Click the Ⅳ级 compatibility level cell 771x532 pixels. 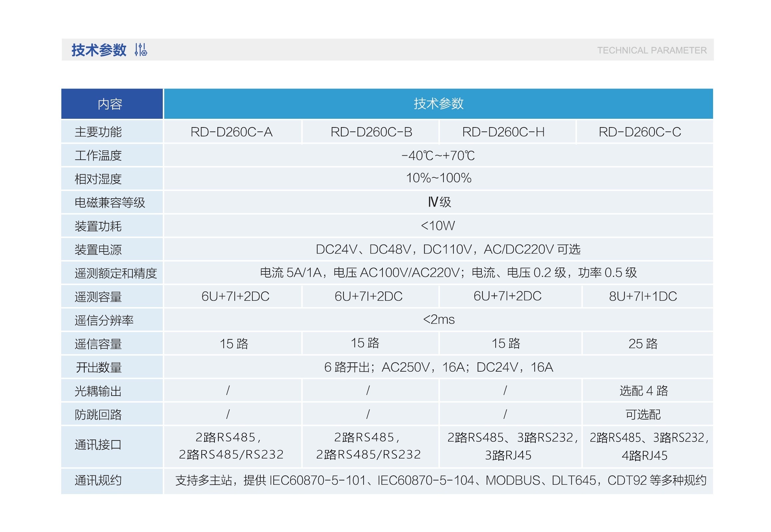439,202
